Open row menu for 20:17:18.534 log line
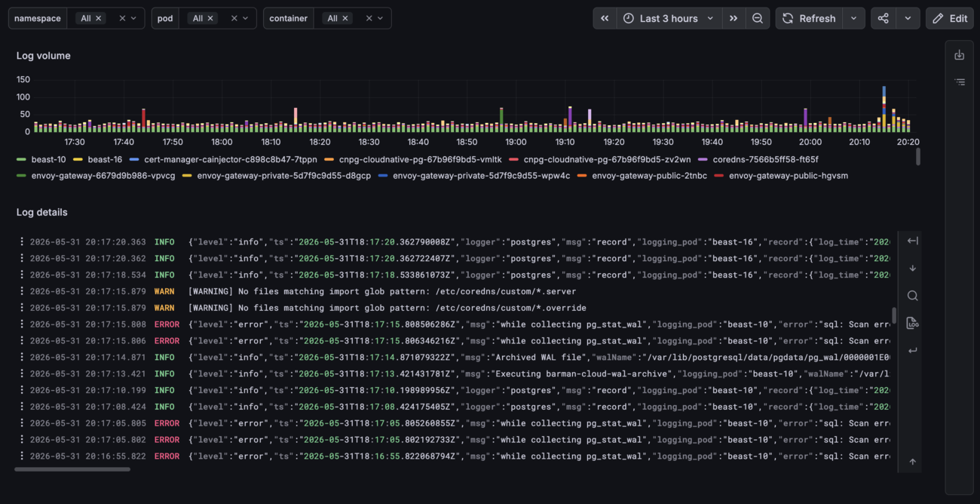 click(x=22, y=275)
